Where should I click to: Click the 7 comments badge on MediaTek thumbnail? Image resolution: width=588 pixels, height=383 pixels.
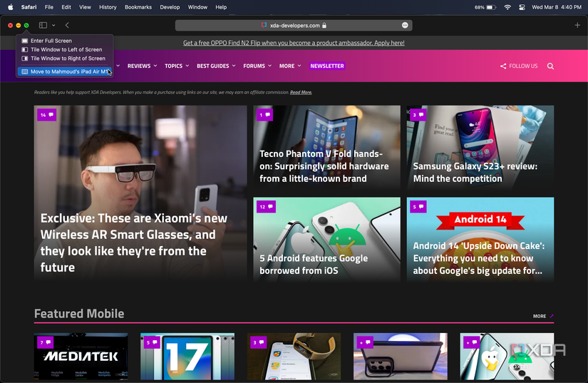click(x=46, y=342)
